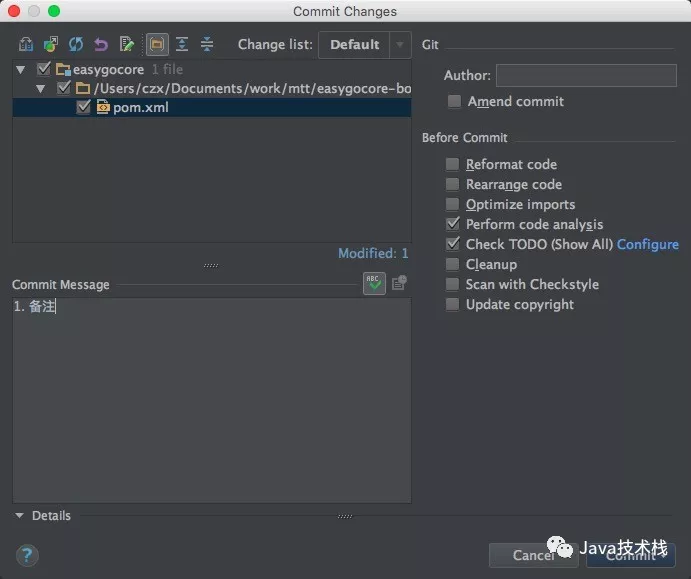Toggle Group by Directory icon

pyautogui.click(x=157, y=44)
